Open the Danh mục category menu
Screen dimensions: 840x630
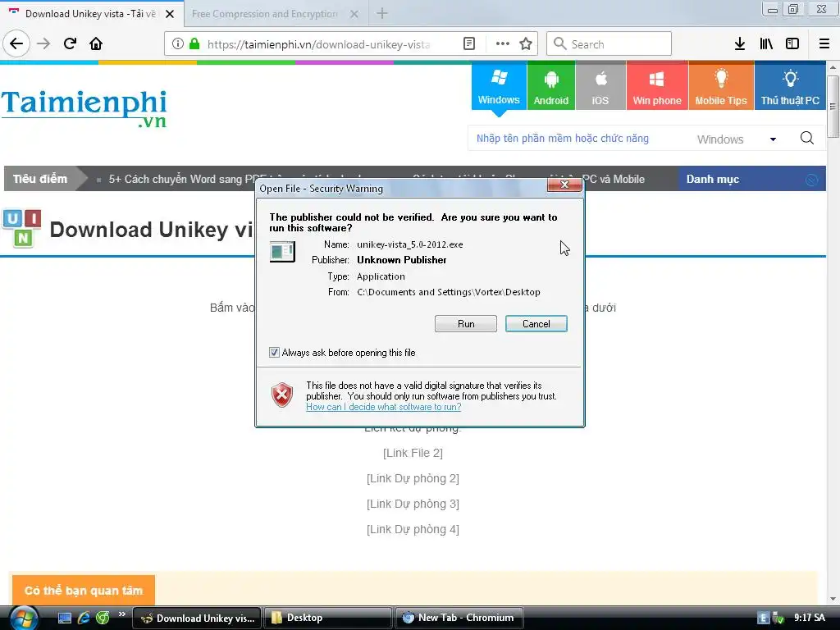point(752,179)
